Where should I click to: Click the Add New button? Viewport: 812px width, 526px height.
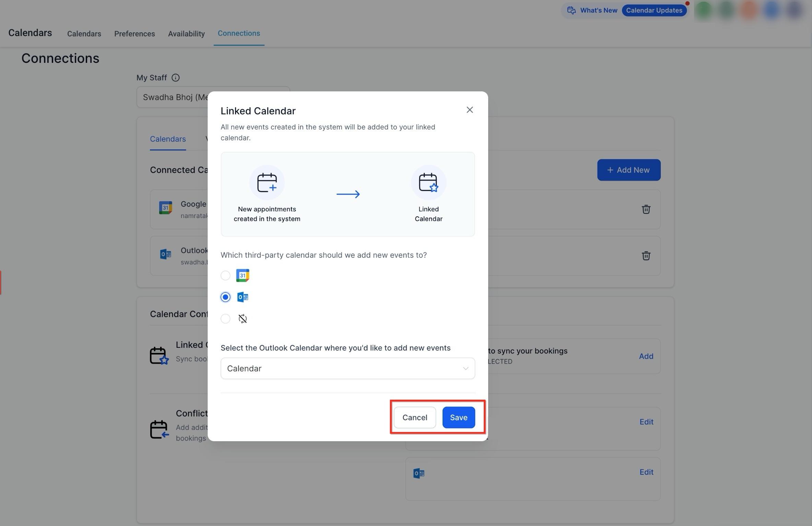coord(628,170)
